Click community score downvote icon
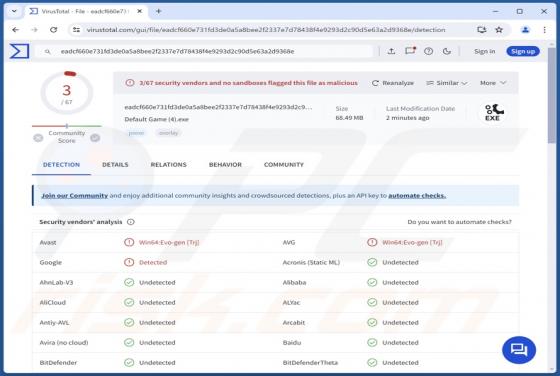560x376 pixels. pyautogui.click(x=38, y=137)
